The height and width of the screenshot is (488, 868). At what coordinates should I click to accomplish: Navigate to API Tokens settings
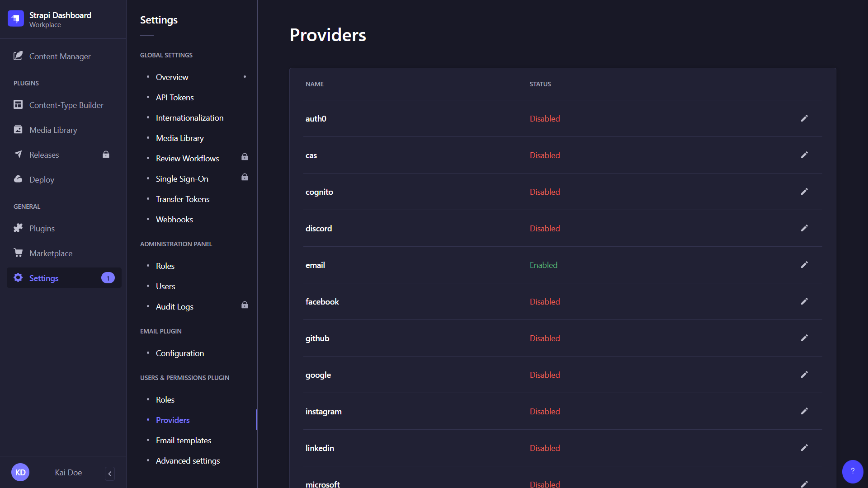[x=175, y=97]
